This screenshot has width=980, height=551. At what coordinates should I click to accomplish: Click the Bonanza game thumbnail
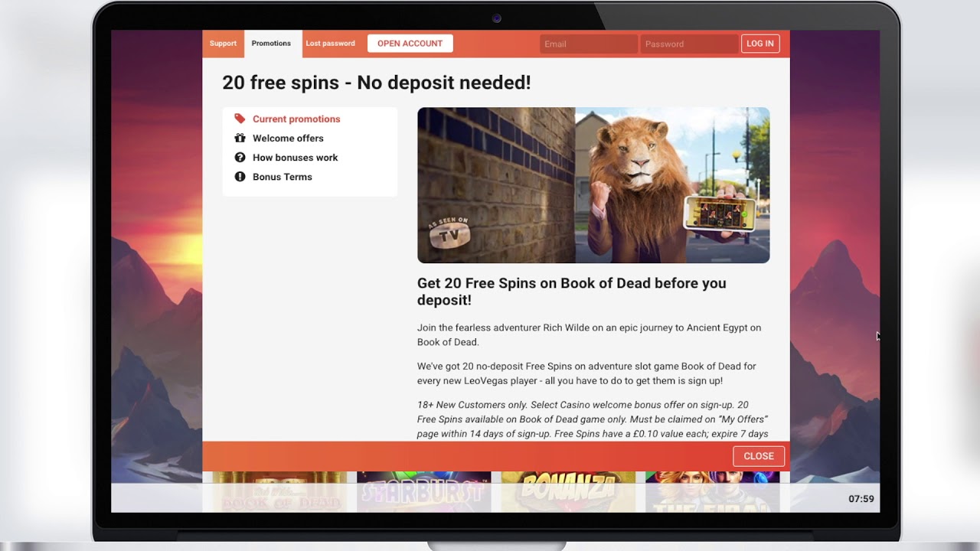click(x=568, y=491)
